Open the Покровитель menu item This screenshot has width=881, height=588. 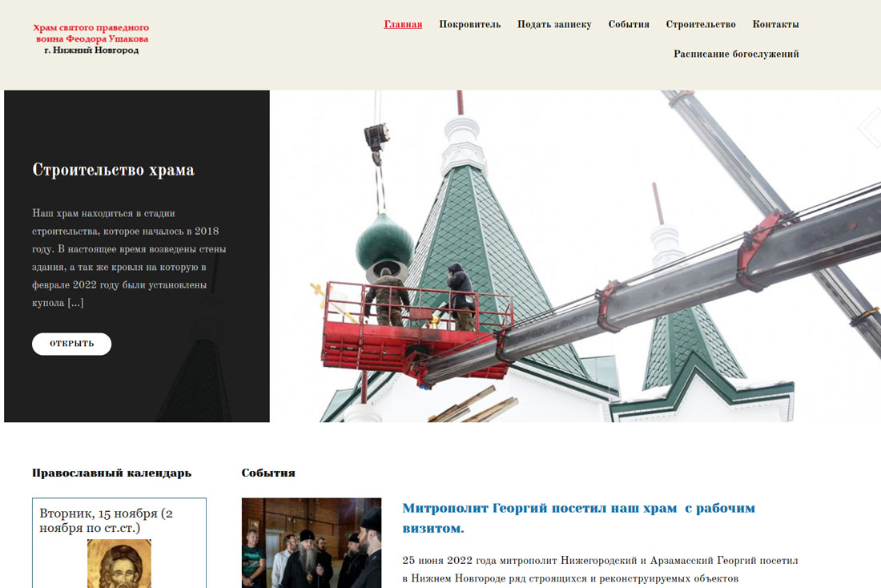469,25
